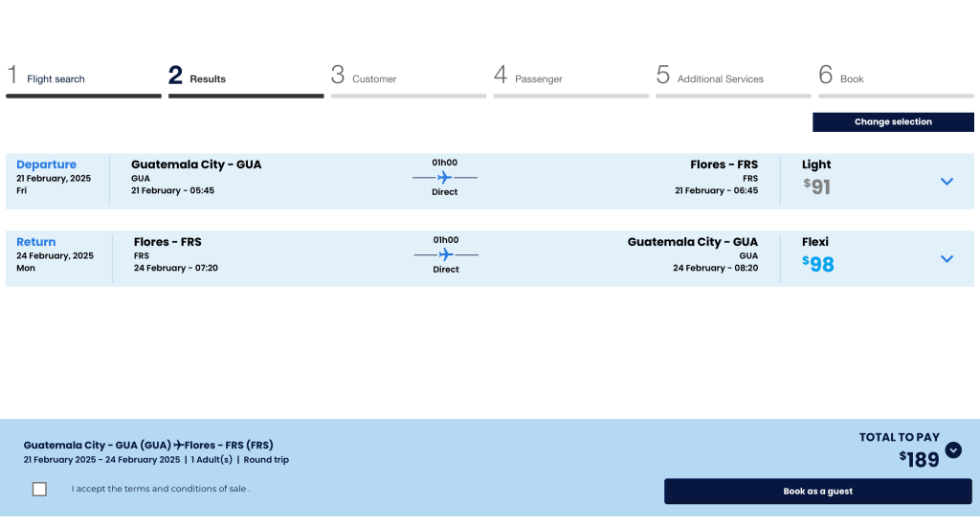Click the return flight airplane icon
The height and width of the screenshot is (525, 980).
click(x=446, y=254)
